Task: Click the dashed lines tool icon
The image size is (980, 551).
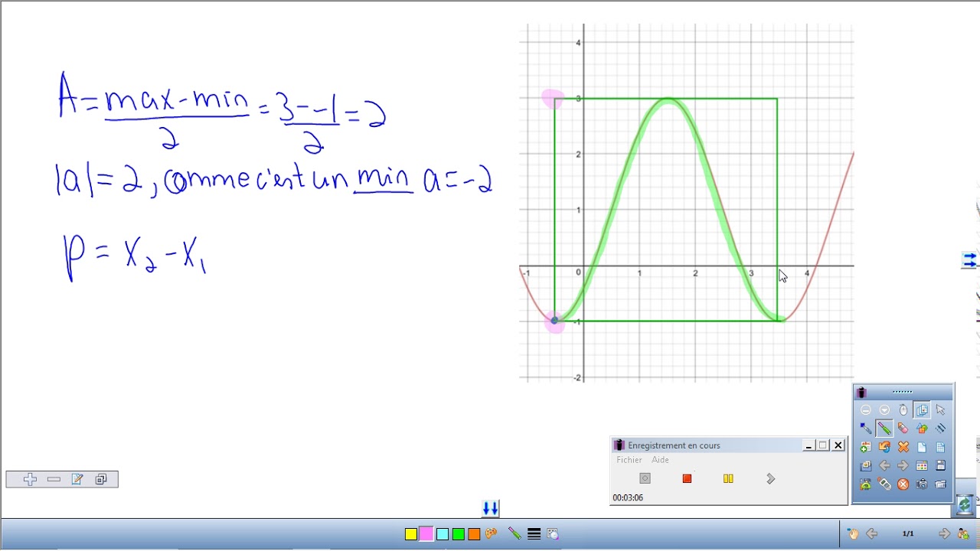Action: coord(940,429)
